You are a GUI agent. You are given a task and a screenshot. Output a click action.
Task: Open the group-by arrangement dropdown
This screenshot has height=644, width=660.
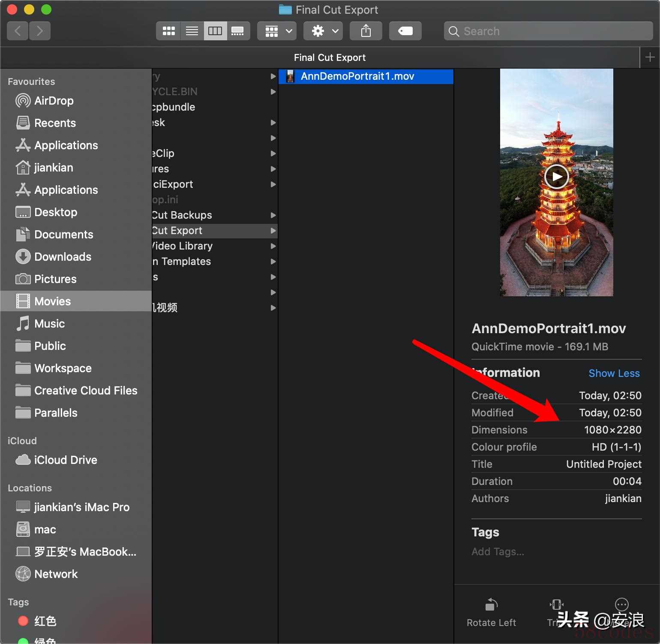coord(277,31)
